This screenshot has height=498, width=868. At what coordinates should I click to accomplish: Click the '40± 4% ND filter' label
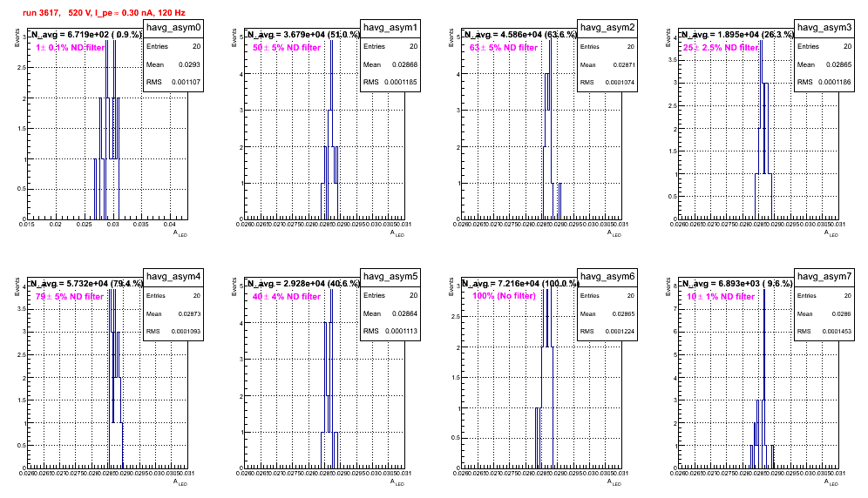coord(287,297)
